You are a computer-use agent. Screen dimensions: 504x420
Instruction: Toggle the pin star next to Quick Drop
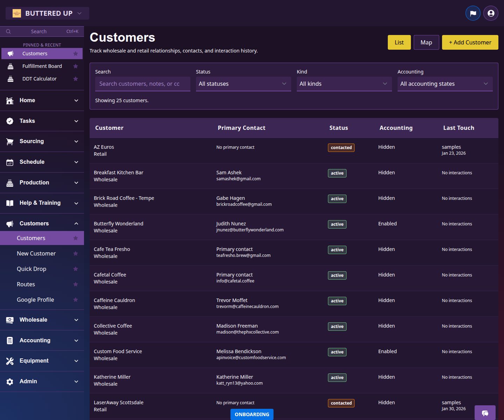[x=76, y=269]
